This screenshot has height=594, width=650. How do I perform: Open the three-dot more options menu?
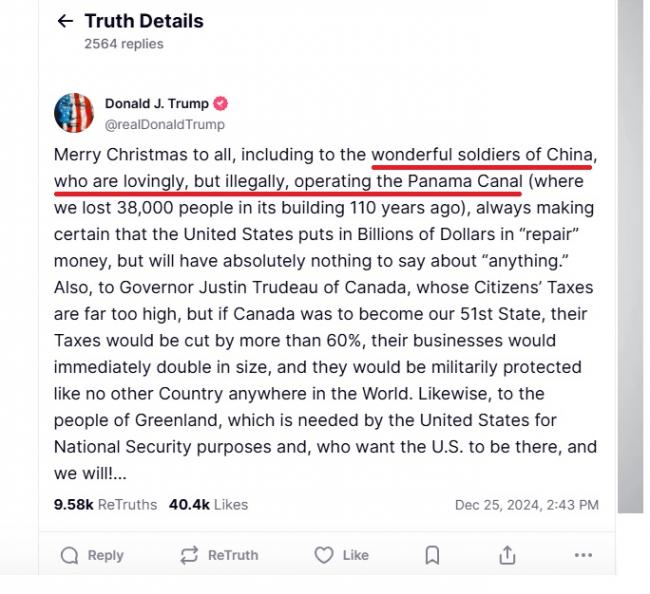coord(583,555)
